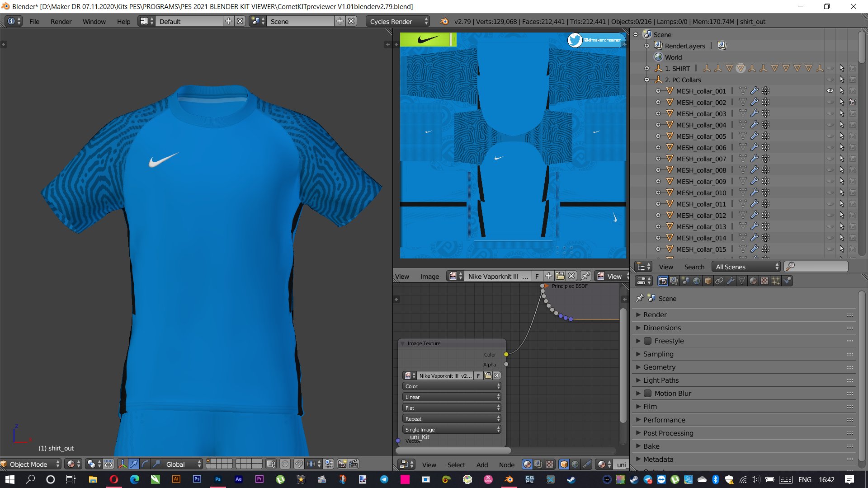The height and width of the screenshot is (488, 868).
Task: Expand the Light Paths panel
Action: pos(660,380)
